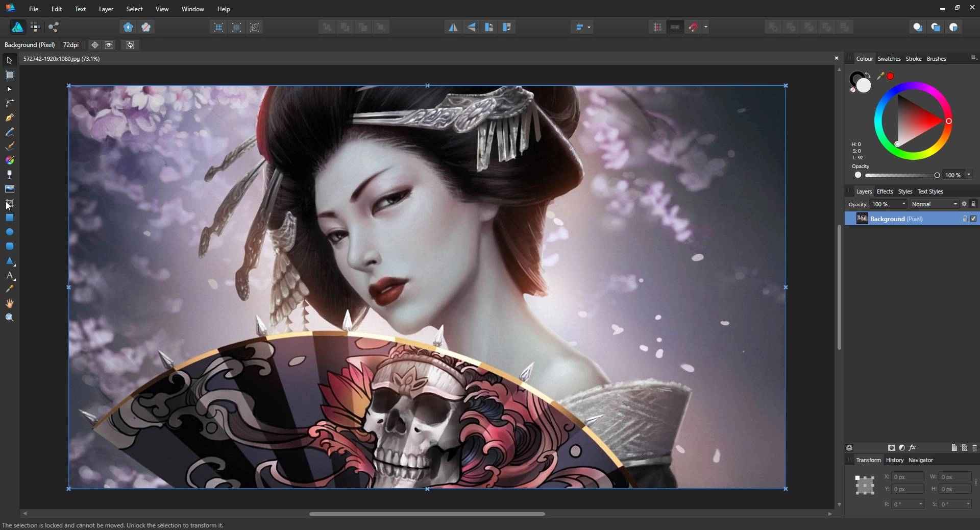This screenshot has width=980, height=530.
Task: Toggle Move By Whole Pixels
Action: pyautogui.click(x=675, y=27)
